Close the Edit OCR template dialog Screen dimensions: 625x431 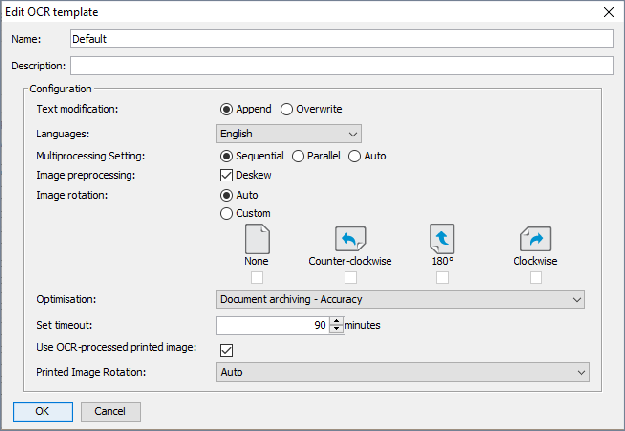tap(608, 12)
